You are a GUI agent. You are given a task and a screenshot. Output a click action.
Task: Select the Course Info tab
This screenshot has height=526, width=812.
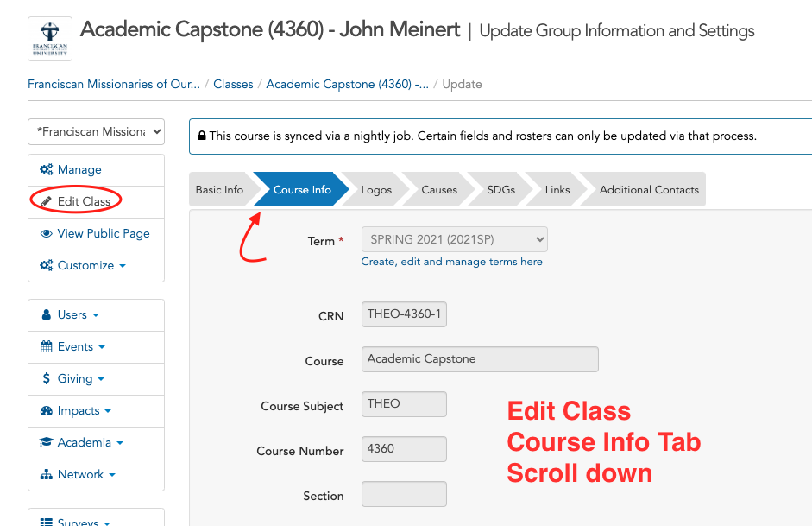302,190
